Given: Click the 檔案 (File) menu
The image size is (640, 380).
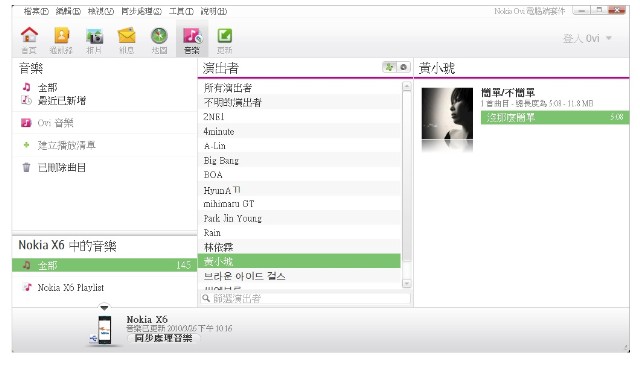Looking at the screenshot, I should point(36,11).
